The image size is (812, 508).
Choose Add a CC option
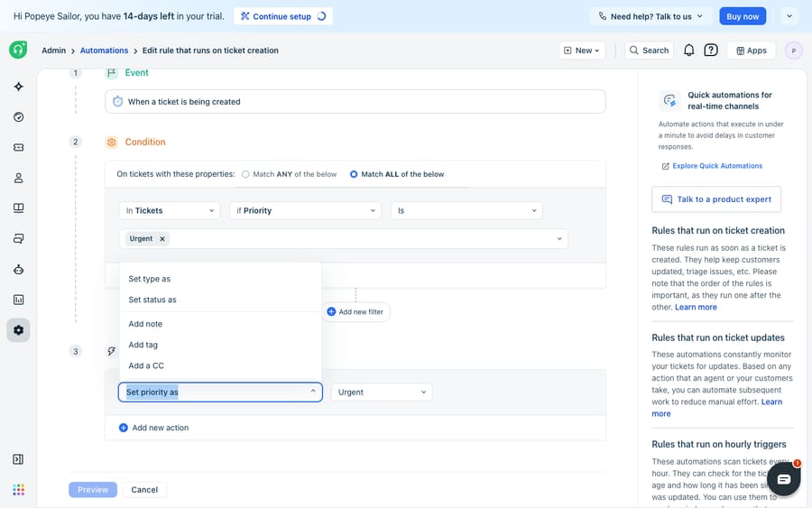[x=220, y=365]
